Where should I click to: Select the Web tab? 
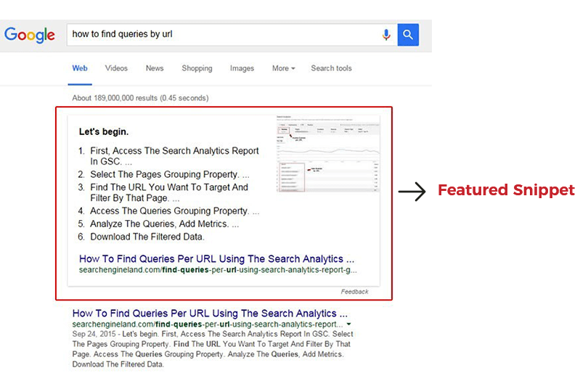(80, 68)
